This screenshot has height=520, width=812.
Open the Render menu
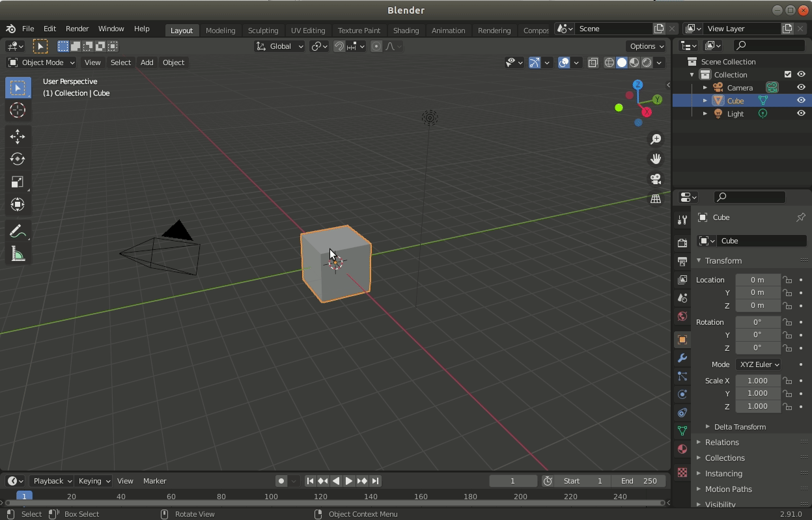77,29
